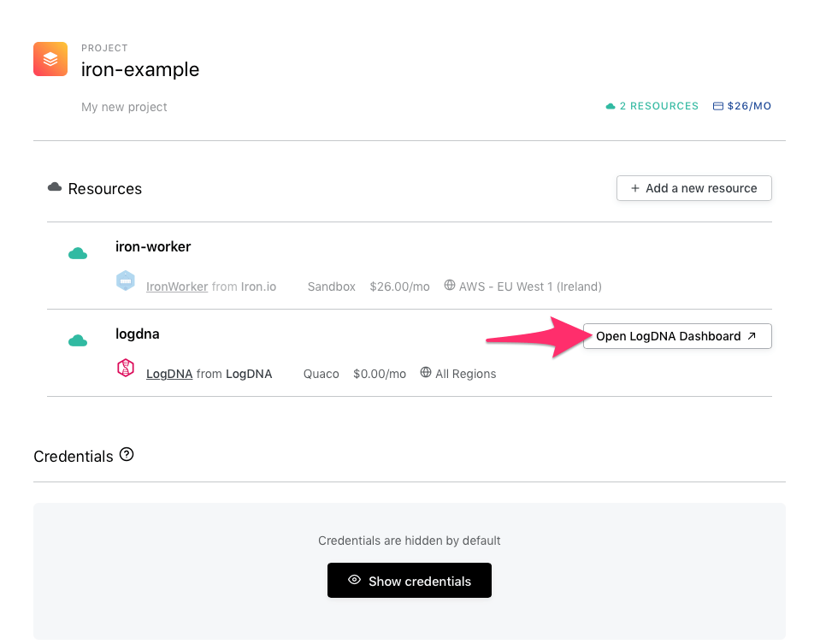Click the orange iron-example project icon
The width and height of the screenshot is (820, 644).
click(x=50, y=59)
